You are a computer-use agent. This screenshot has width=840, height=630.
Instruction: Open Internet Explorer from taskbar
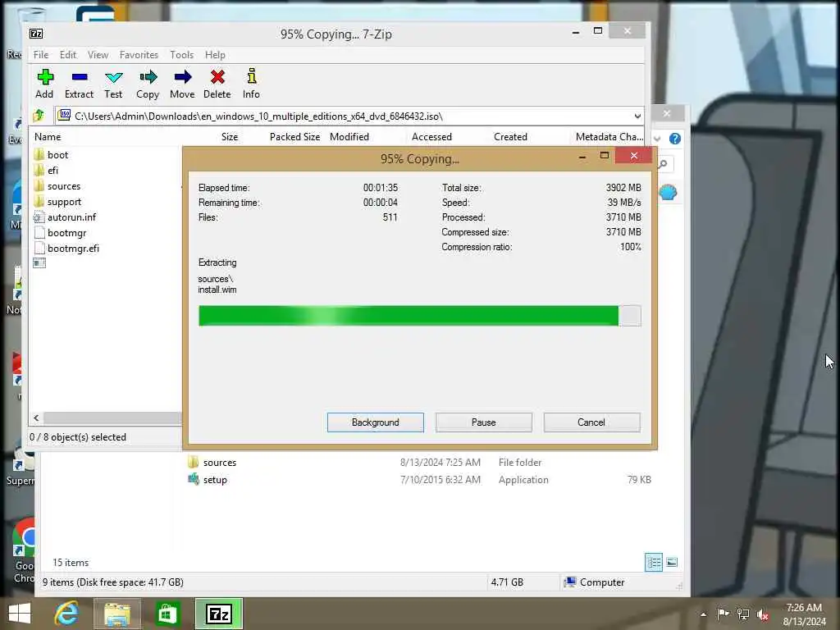[66, 614]
